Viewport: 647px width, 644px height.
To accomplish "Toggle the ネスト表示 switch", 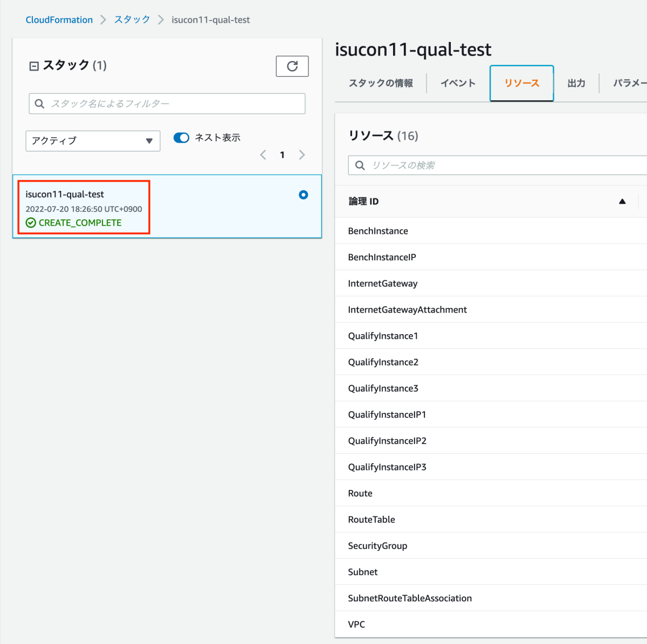I will point(181,138).
